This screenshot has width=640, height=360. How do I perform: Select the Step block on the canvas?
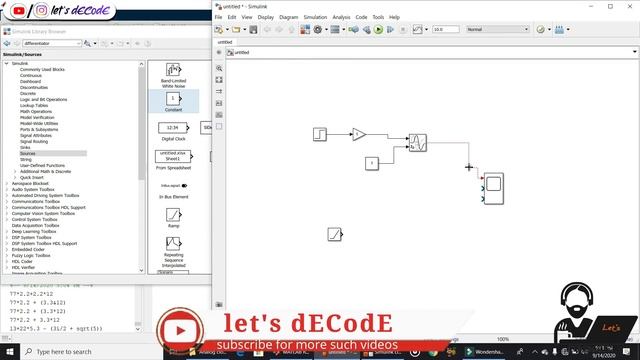click(320, 134)
